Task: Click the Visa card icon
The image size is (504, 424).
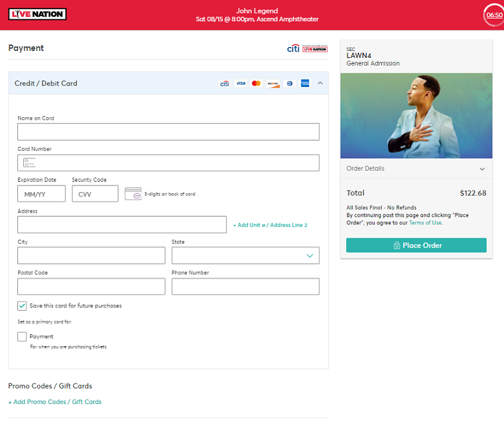Action: click(241, 83)
